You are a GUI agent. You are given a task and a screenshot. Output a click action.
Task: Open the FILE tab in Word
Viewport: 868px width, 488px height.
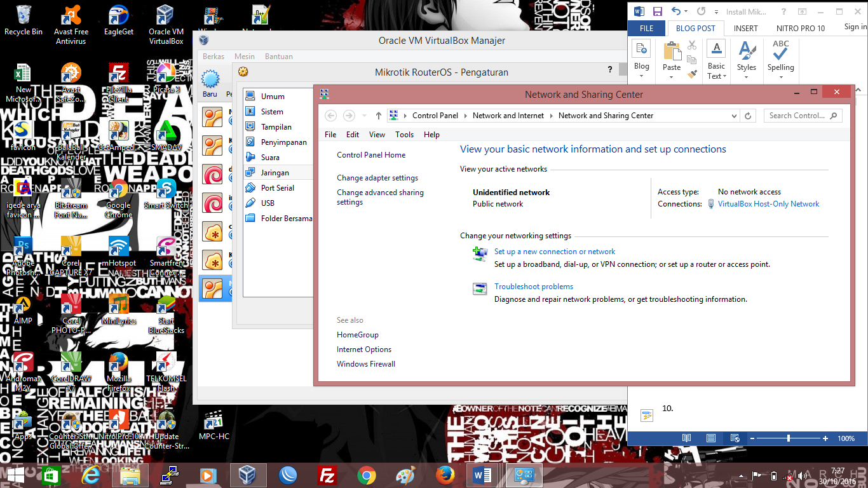tap(647, 28)
